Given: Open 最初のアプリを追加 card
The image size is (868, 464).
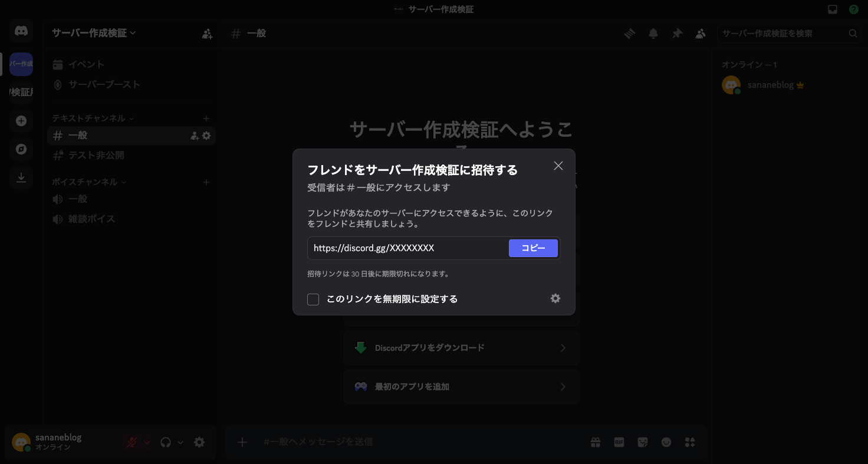Looking at the screenshot, I should tap(462, 387).
